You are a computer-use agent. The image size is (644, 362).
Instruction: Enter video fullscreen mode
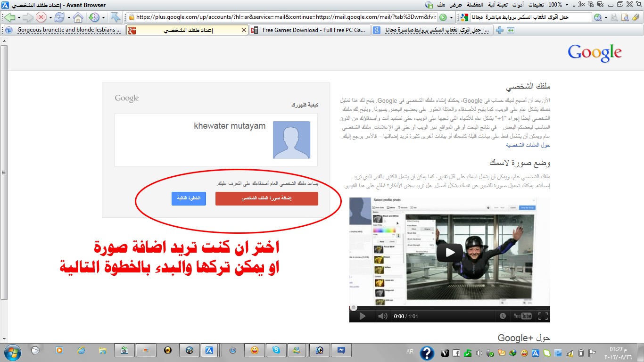point(543,316)
